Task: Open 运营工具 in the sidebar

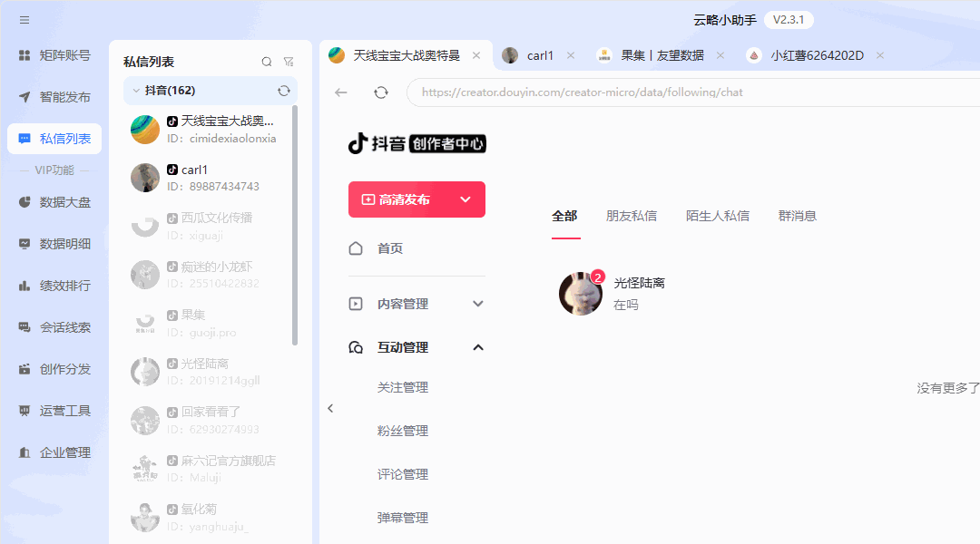Action: (x=54, y=411)
